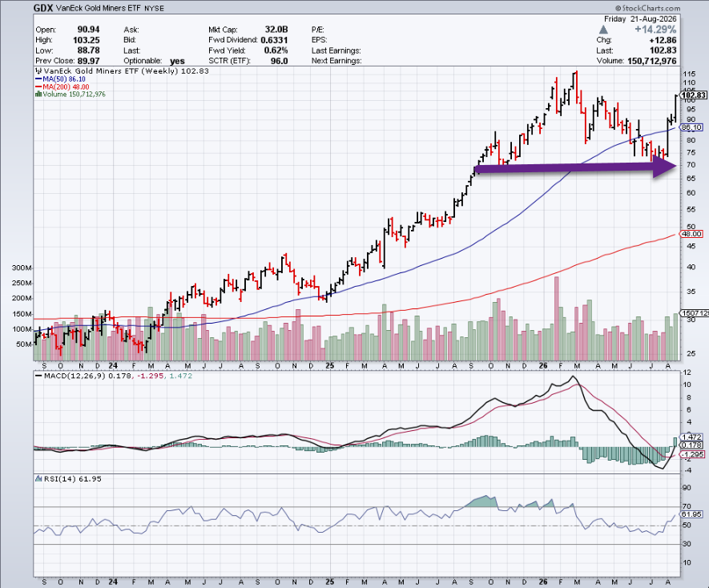Screen dimensions: 709x588
Task: Click the GDX ticker symbol in the header
Action: click(43, 8)
